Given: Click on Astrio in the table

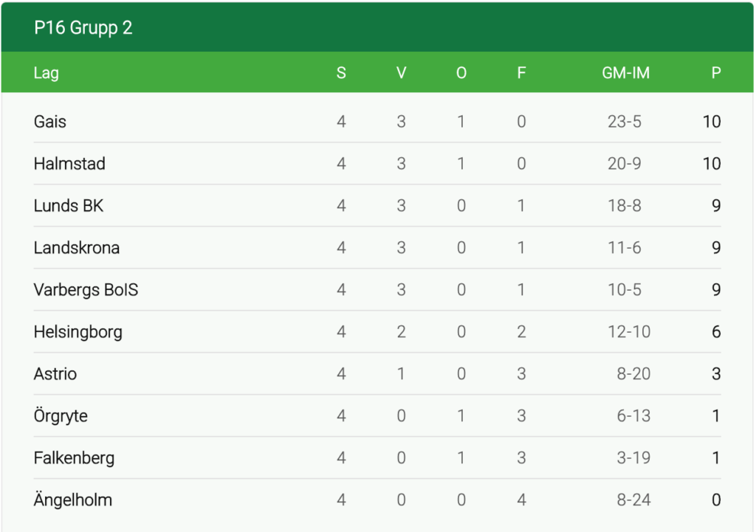Looking at the screenshot, I should pos(55,374).
